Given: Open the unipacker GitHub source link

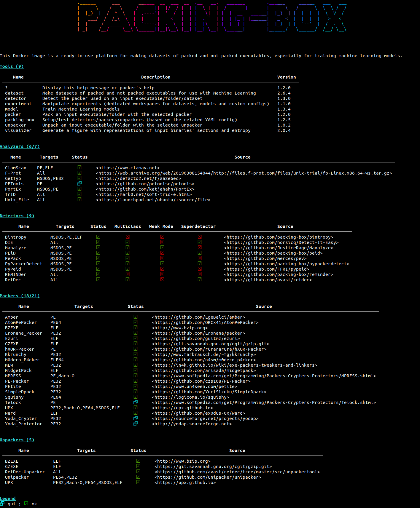Looking at the screenshot, I should [x=208, y=477].
